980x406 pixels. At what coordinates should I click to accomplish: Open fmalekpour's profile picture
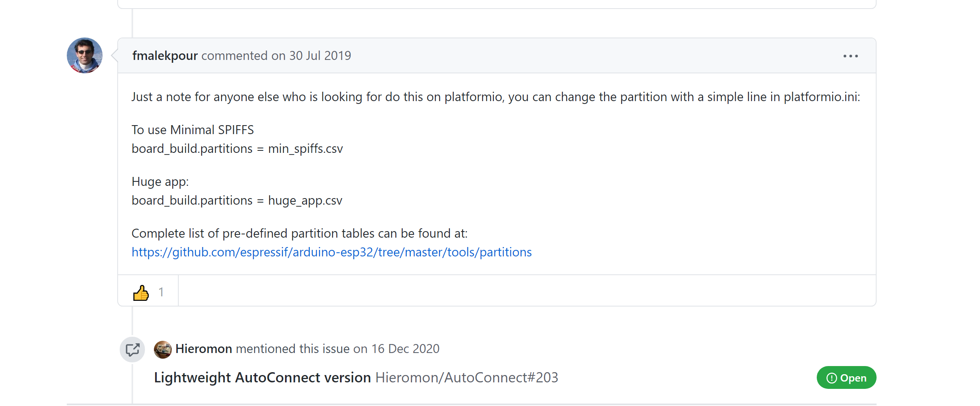(x=85, y=55)
